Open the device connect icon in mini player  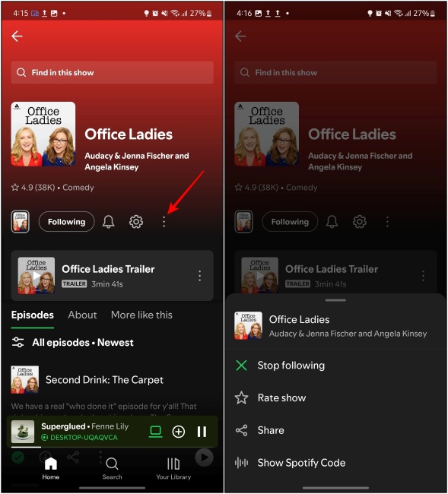click(155, 432)
